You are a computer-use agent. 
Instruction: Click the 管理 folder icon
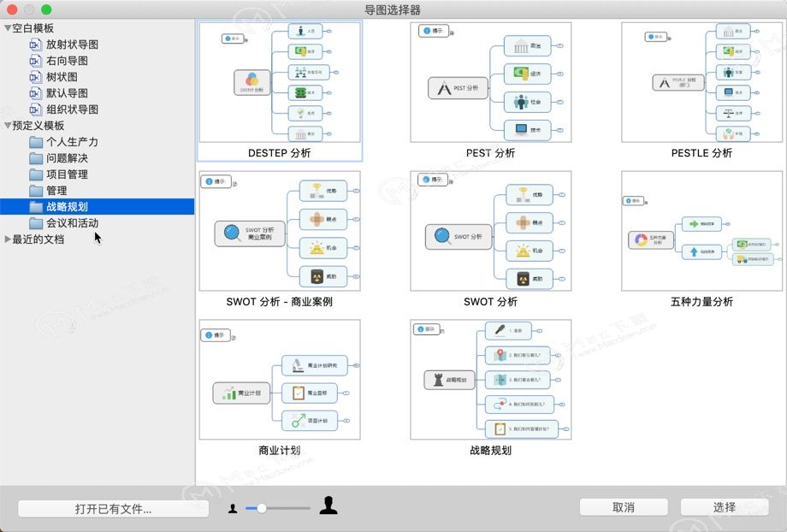click(x=36, y=191)
